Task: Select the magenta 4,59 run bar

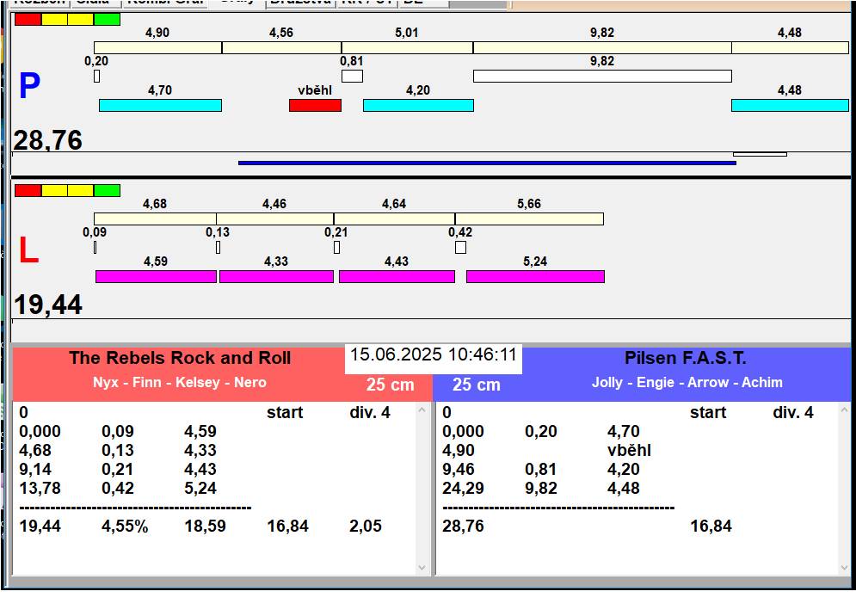Action: coord(156,276)
